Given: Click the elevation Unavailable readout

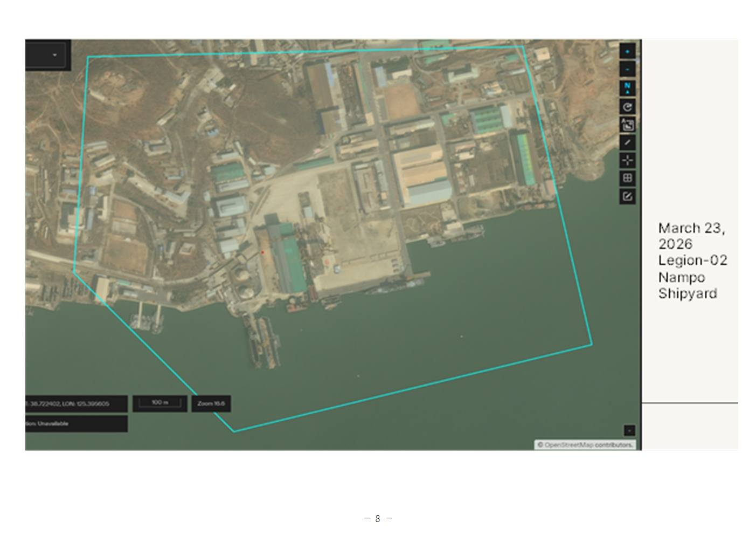Looking at the screenshot, I should tap(77, 423).
